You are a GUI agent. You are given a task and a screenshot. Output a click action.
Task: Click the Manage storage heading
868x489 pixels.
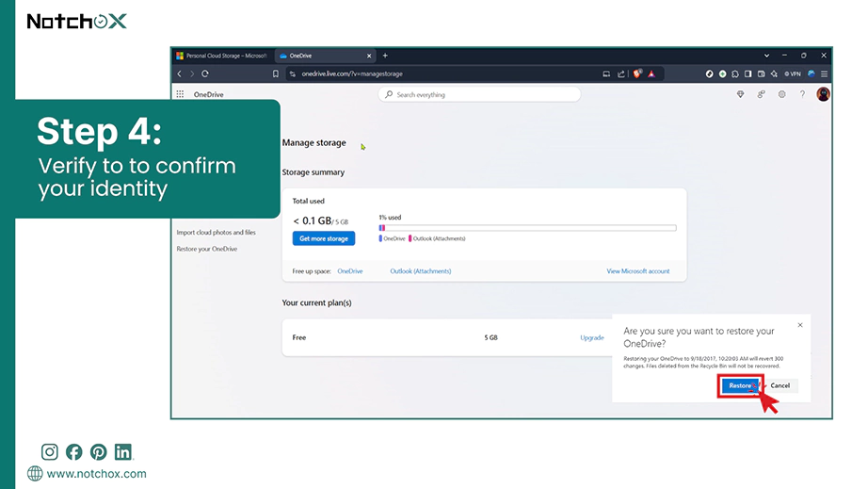[313, 143]
